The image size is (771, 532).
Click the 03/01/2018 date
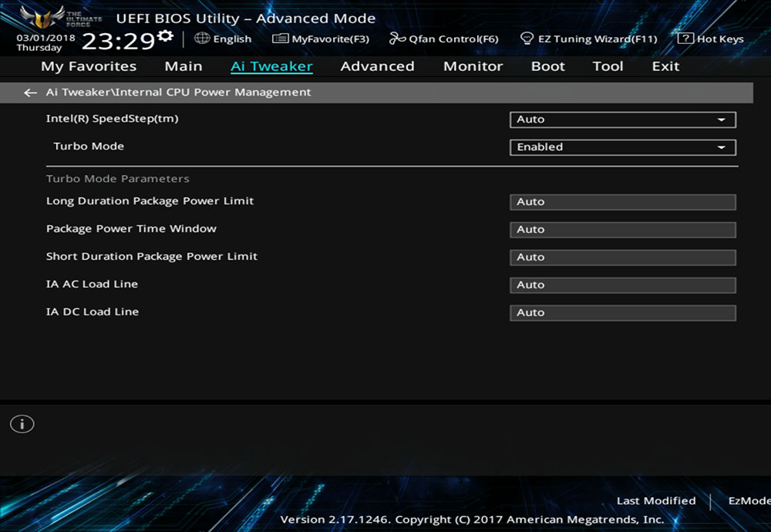pos(45,37)
